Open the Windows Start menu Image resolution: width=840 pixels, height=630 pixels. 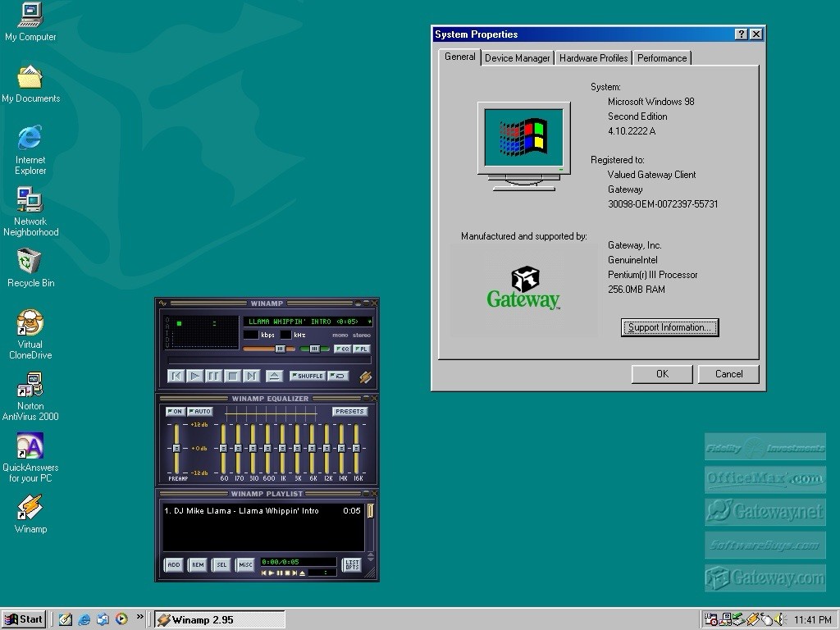(24, 619)
